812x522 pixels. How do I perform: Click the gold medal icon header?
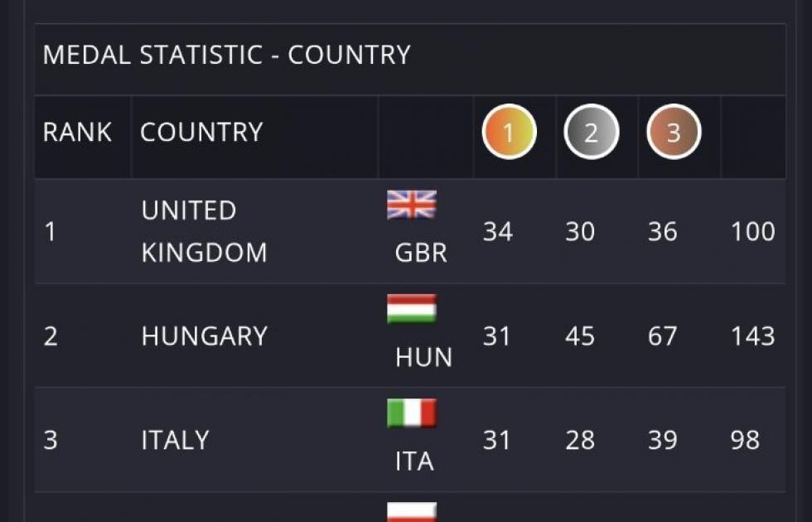[510, 133]
